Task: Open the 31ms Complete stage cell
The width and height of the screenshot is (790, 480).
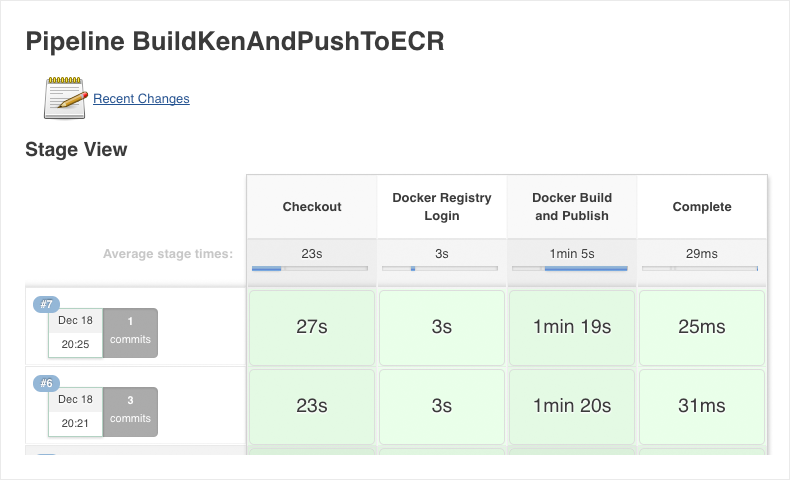Action: point(702,406)
